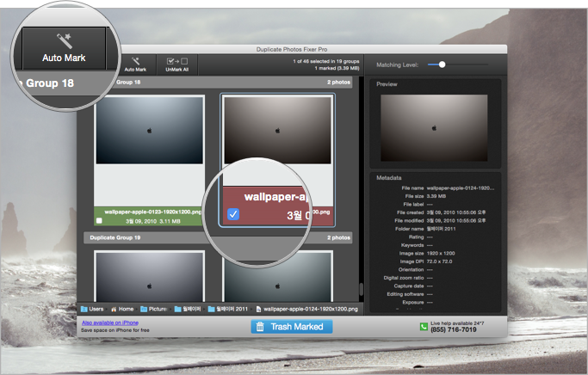Click the Image DPI value 72.0 x 72.0
The height and width of the screenshot is (375, 588).
(439, 261)
